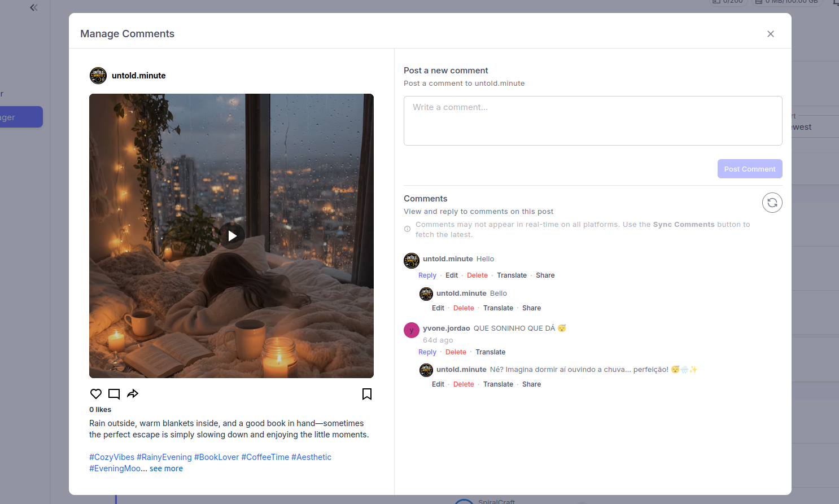Image resolution: width=839 pixels, height=504 pixels.
Task: Share the Bello reply
Action: (531, 308)
